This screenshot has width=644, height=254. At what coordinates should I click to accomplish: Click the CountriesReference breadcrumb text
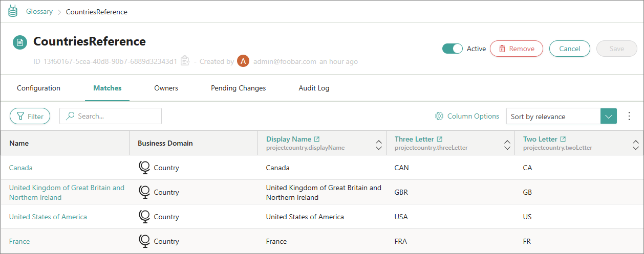pos(97,11)
